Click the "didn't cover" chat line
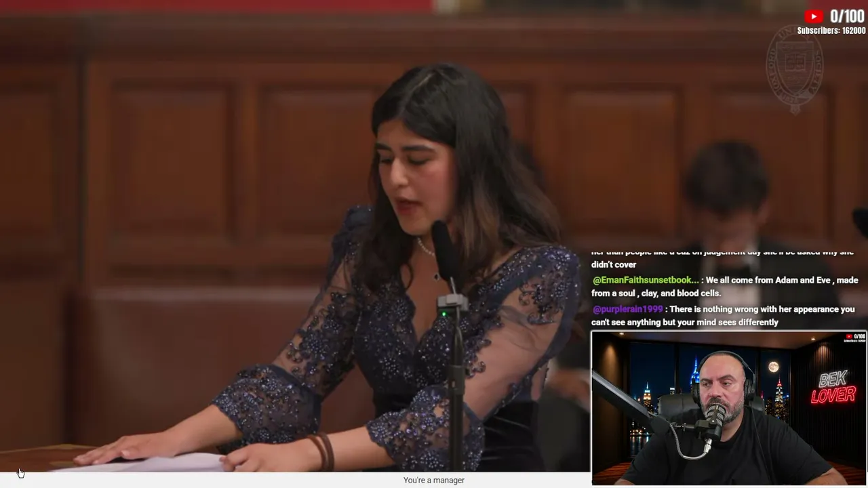The width and height of the screenshot is (868, 488). (x=614, y=264)
